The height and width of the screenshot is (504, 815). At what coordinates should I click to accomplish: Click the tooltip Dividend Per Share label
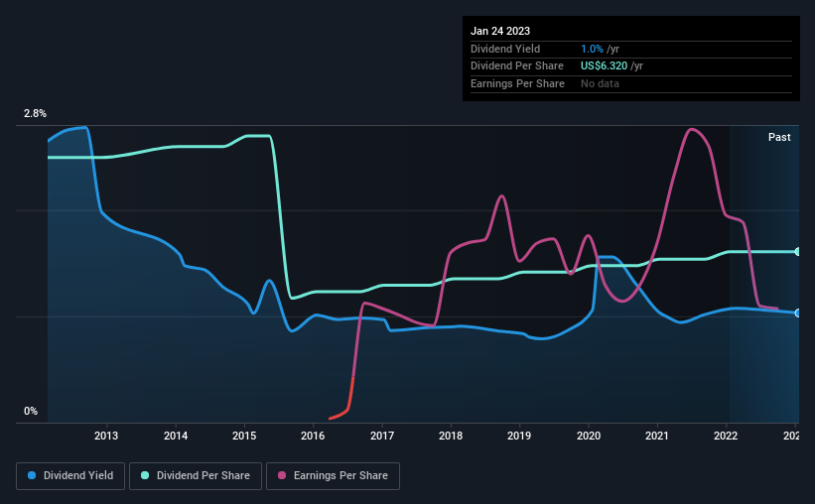point(516,66)
